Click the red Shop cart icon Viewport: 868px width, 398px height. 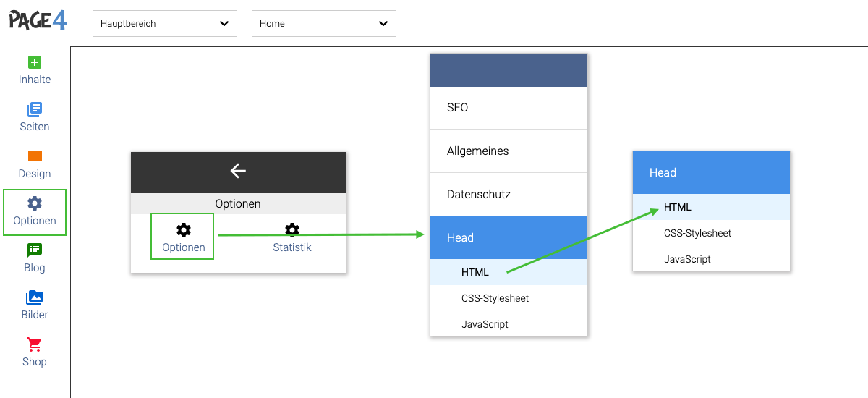click(35, 344)
